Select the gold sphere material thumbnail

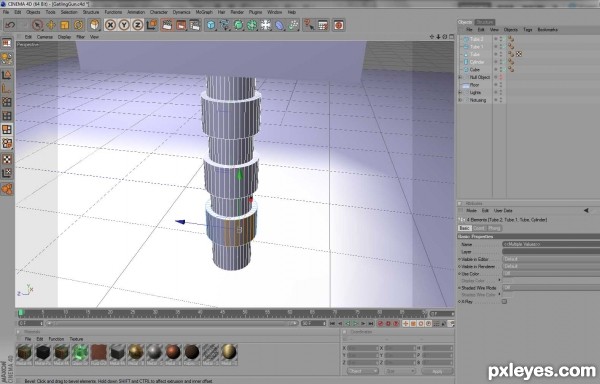point(136,353)
